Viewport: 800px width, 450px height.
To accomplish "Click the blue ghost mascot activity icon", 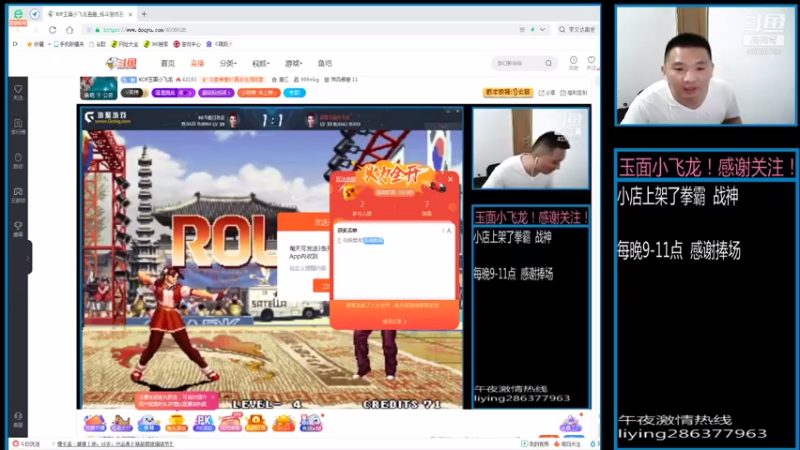I will click(148, 423).
